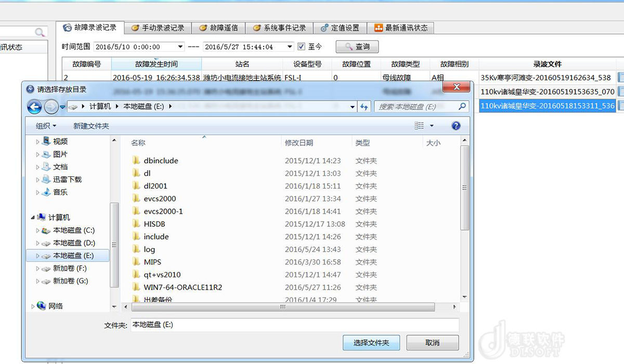Open the end time range dropdown
Viewport: 624px width, 364px height.
tap(290, 47)
